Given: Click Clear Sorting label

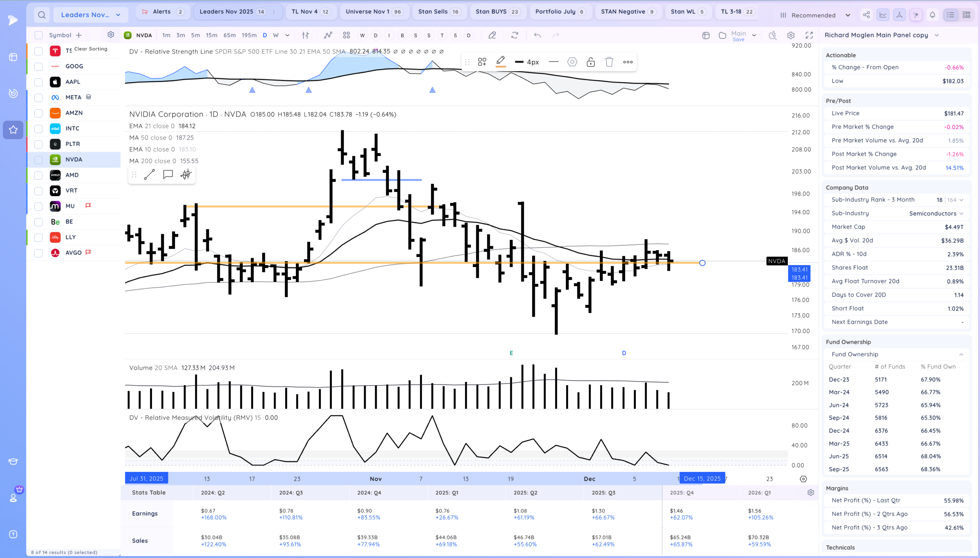Looking at the screenshot, I should coord(90,49).
